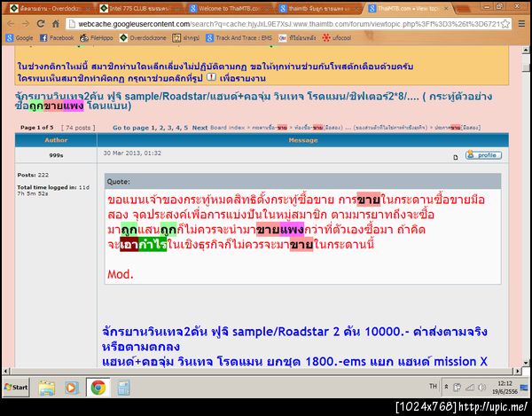Open the Board index breadcrumb link
532x416 pixels.
pyautogui.click(x=227, y=128)
